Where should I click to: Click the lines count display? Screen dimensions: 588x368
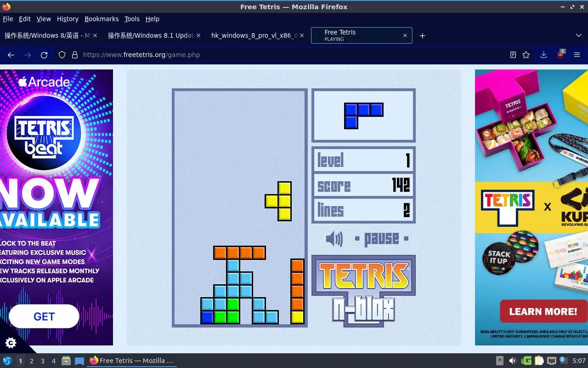tap(363, 210)
